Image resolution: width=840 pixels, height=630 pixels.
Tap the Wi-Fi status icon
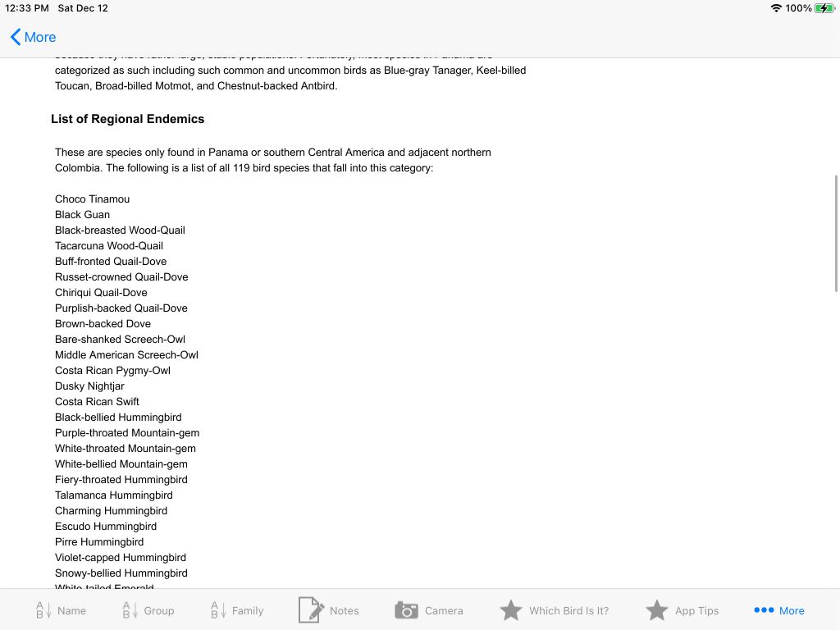tap(776, 8)
